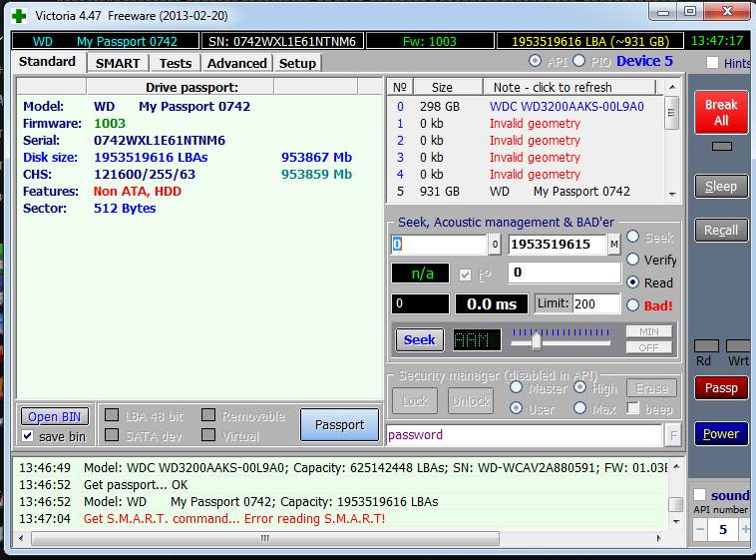Toggle the 'save bin' checkbox
756x560 pixels.
(x=28, y=436)
